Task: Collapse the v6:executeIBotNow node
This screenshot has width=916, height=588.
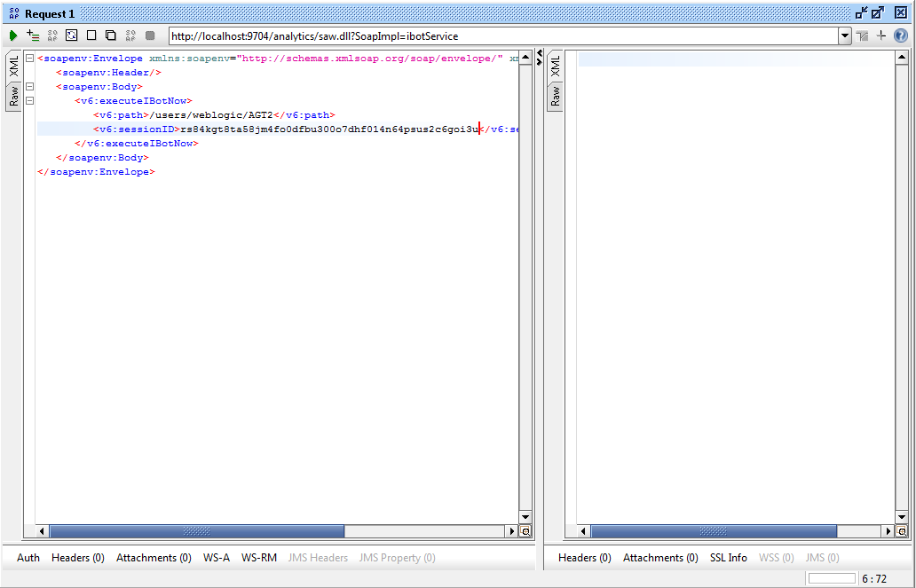Action: pos(29,100)
